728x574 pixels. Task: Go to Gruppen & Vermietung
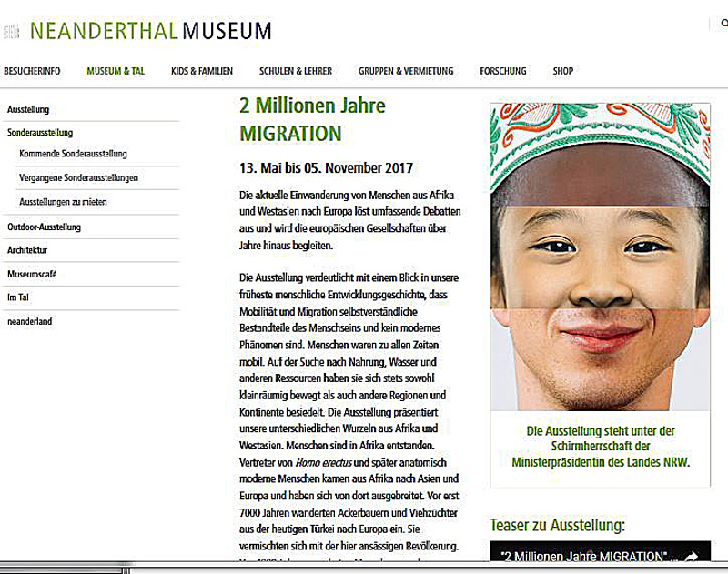click(x=405, y=71)
